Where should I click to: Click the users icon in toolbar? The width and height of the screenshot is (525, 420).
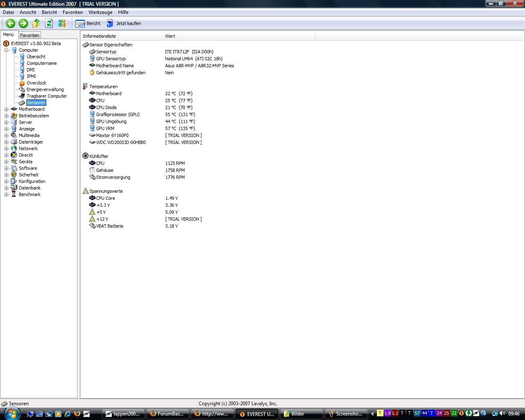[62, 23]
